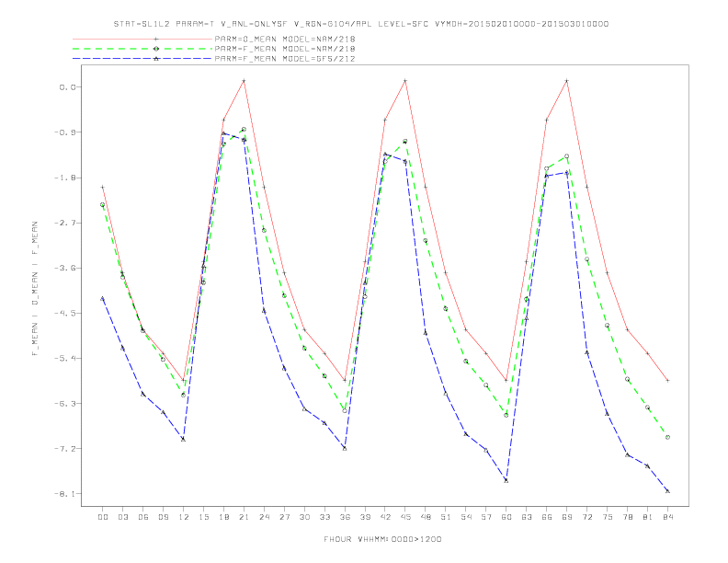This screenshot has height=563, width=728.
Task: Click the x-axis title FHOUR VHHMM:0000>1200
Action: pos(382,539)
